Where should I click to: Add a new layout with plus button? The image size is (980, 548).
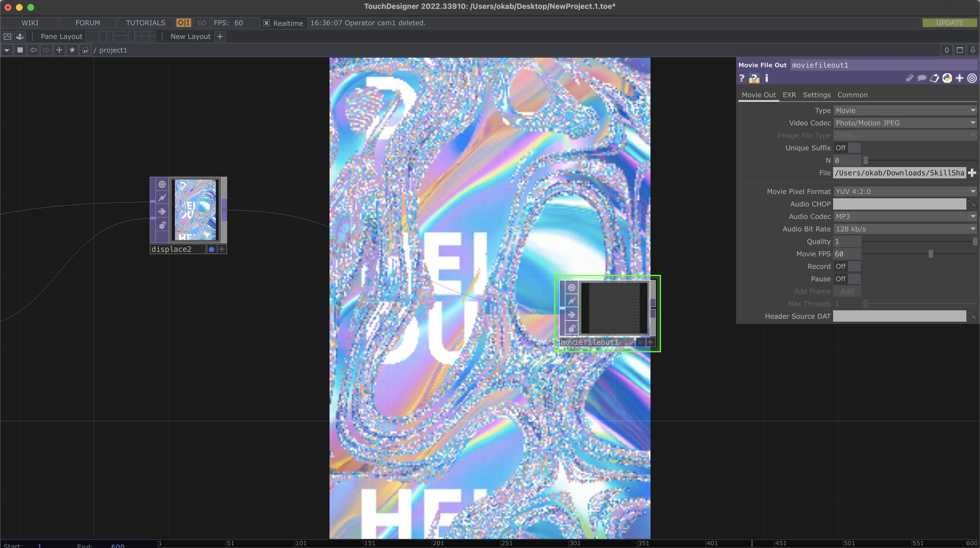point(220,37)
